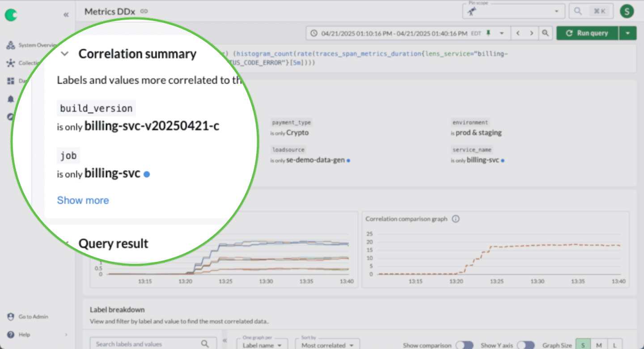The image size is (644, 349).
Task: Step time range forward with right arrow
Action: pos(531,33)
